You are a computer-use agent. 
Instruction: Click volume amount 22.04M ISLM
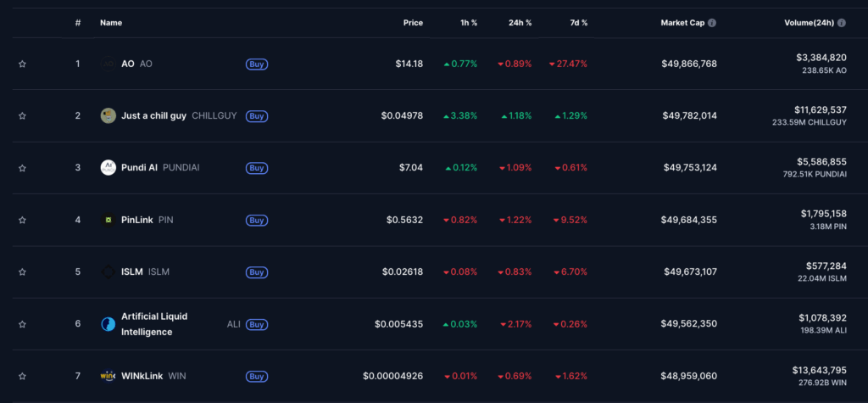coord(821,278)
